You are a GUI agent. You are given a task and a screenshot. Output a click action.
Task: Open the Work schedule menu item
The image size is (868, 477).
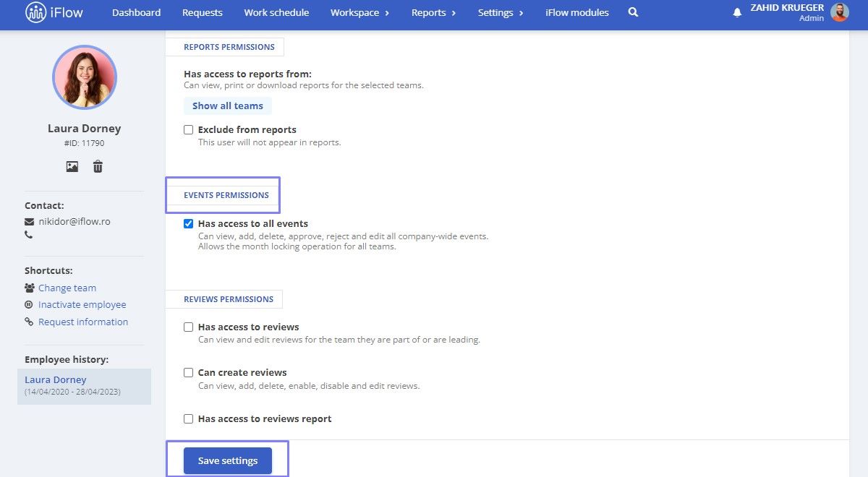click(276, 12)
